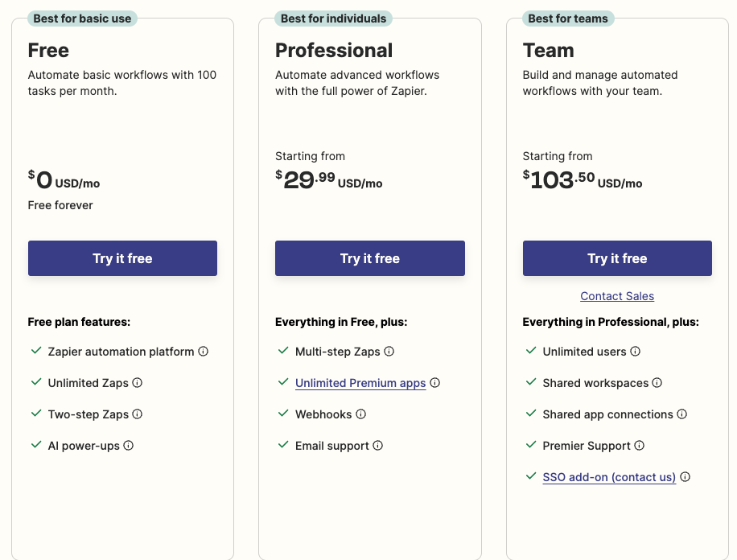
Task: Open info tooltip for Shared workspaces
Action: coord(657,383)
